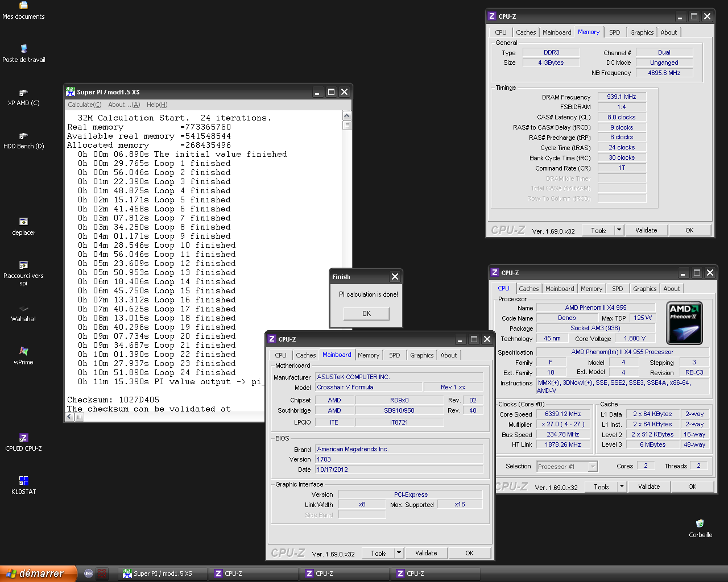Click OK in Memory CPU-Z window
Screen dimensions: 728x582
click(689, 230)
